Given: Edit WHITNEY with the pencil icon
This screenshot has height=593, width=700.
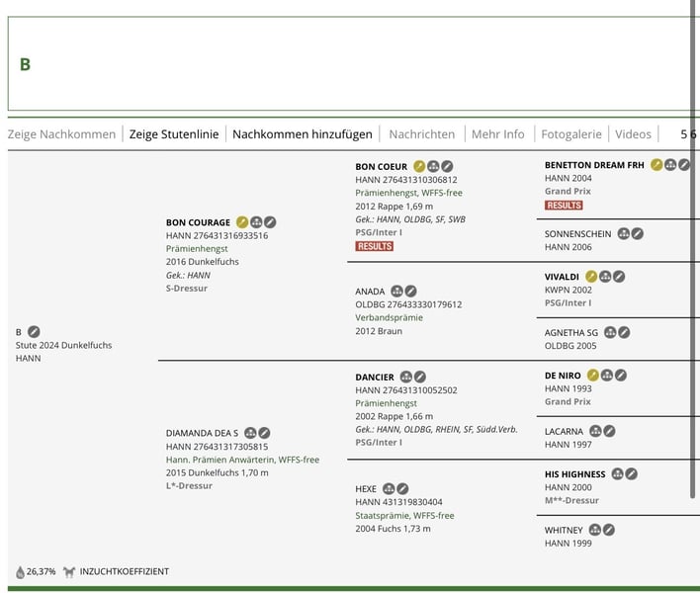Looking at the screenshot, I should (x=609, y=530).
